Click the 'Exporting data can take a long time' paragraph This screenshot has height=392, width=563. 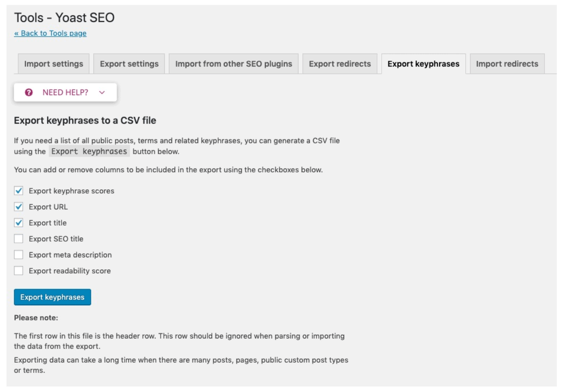point(181,365)
